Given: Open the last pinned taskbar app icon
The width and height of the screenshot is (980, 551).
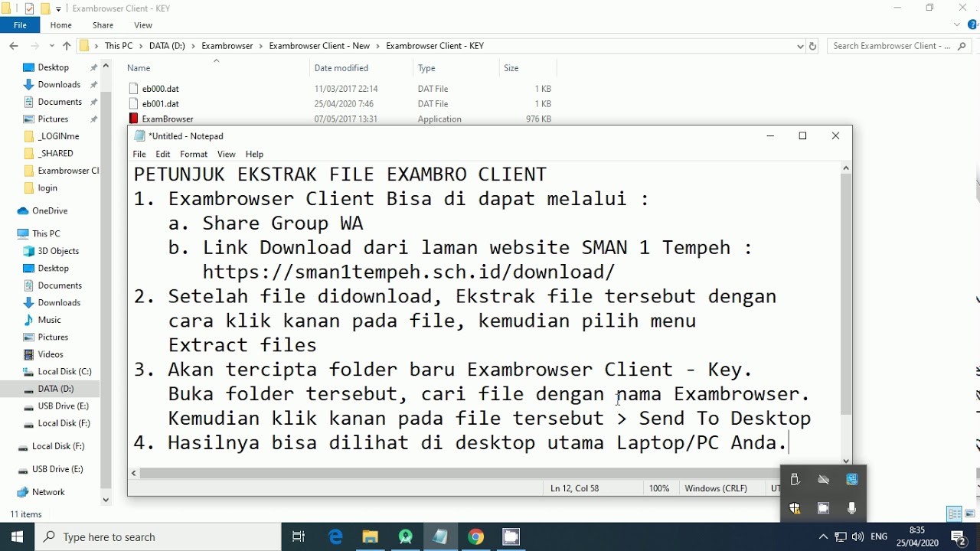Looking at the screenshot, I should pos(511,537).
